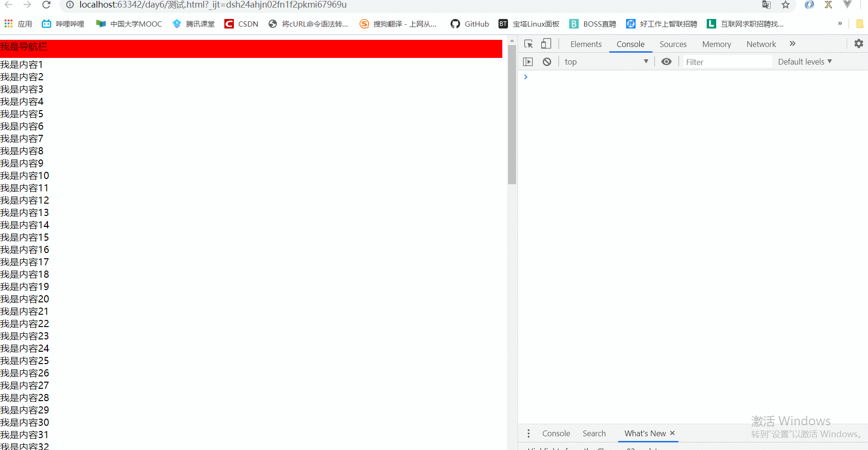The height and width of the screenshot is (450, 868).
Task: Show the console sidebar
Action: coord(528,62)
